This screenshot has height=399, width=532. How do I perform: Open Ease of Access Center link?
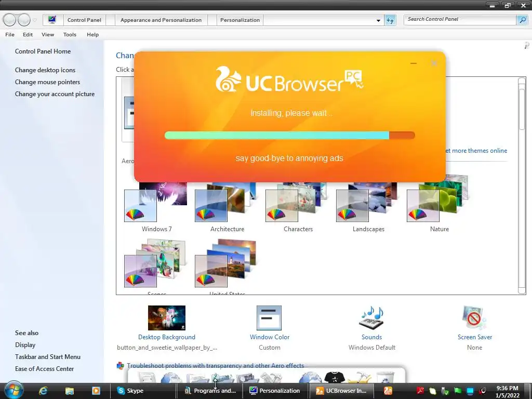[44, 369]
